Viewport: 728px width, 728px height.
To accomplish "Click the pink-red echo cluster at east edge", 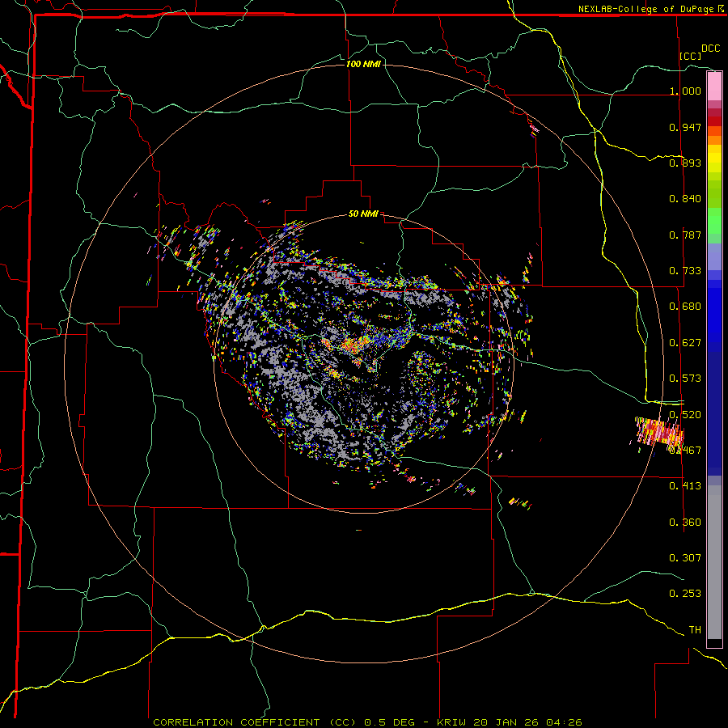I will coord(659,431).
